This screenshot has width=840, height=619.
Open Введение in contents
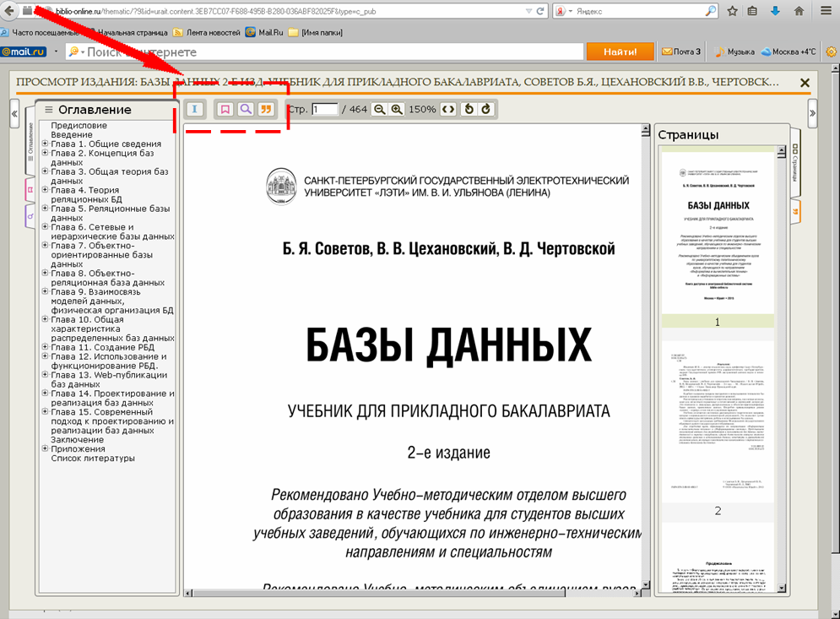71,134
